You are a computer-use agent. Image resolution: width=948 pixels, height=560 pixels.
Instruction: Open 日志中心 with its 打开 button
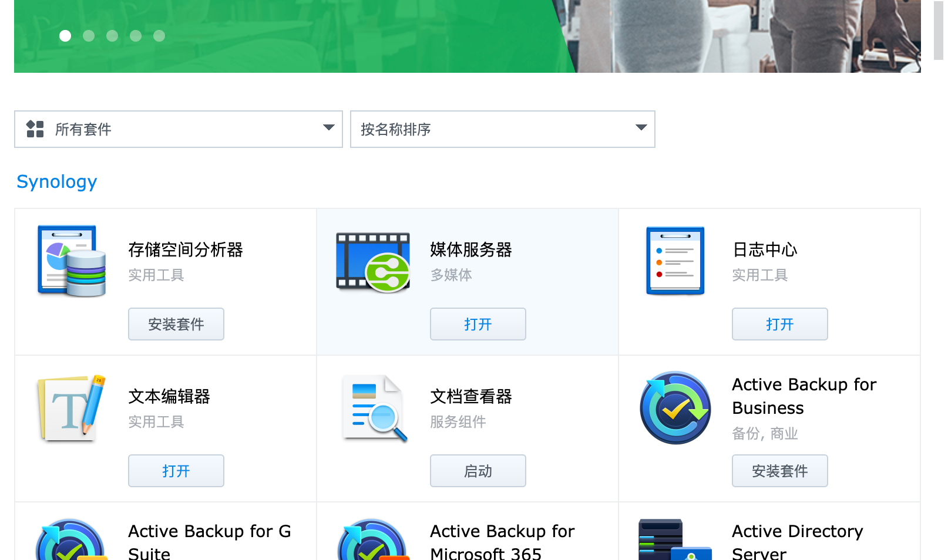tap(780, 324)
